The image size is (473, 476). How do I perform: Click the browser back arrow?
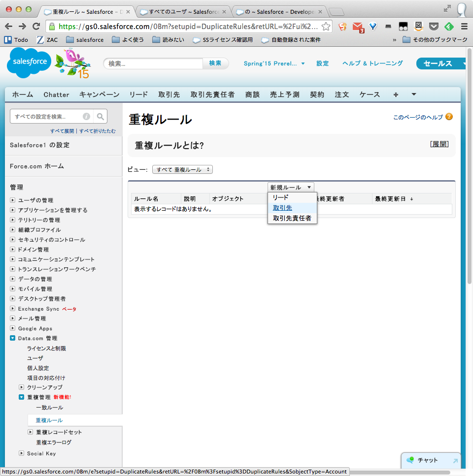click(x=8, y=27)
